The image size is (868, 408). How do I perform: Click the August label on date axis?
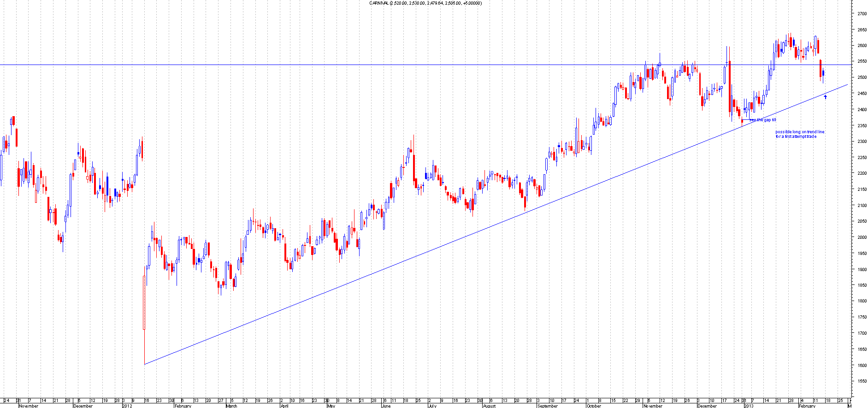pos(489,406)
